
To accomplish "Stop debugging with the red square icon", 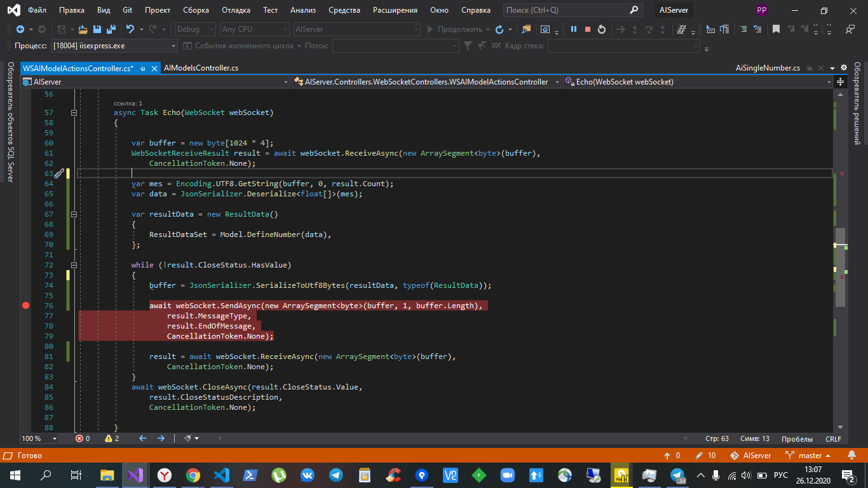I will point(588,29).
